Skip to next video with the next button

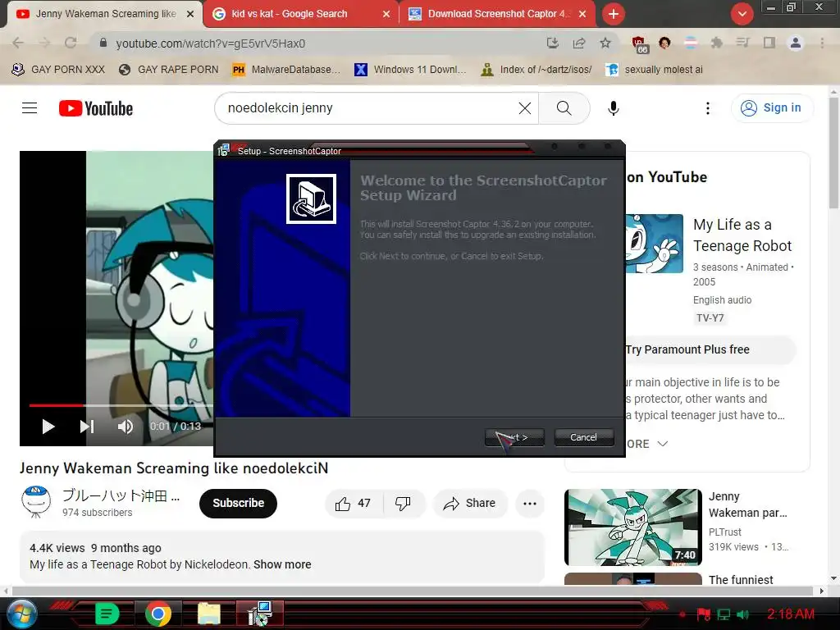click(87, 427)
